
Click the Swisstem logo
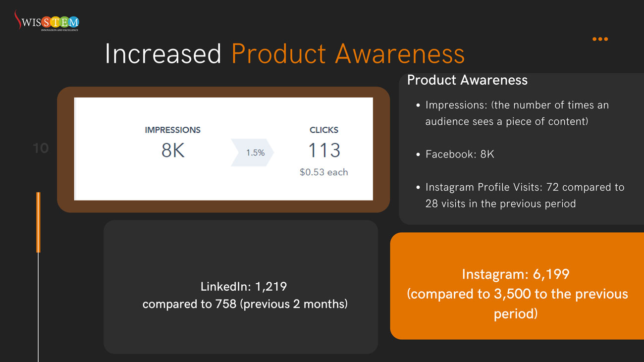pyautogui.click(x=47, y=21)
